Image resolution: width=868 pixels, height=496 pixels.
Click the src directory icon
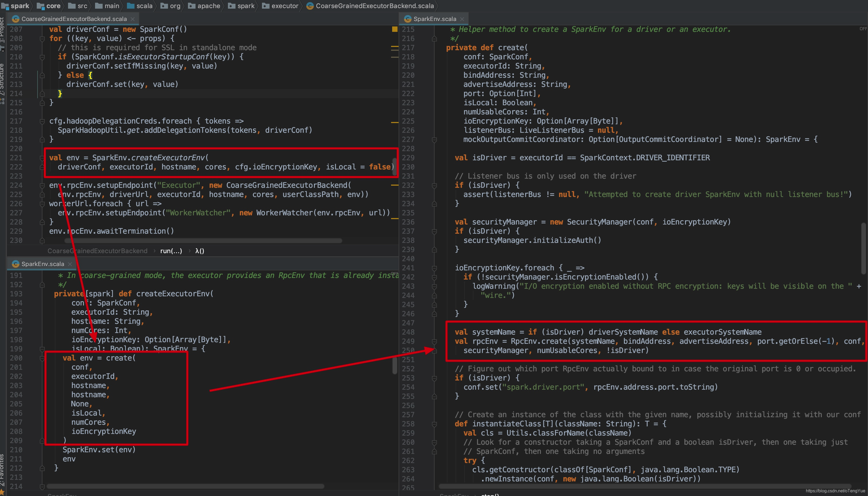pyautogui.click(x=72, y=5)
